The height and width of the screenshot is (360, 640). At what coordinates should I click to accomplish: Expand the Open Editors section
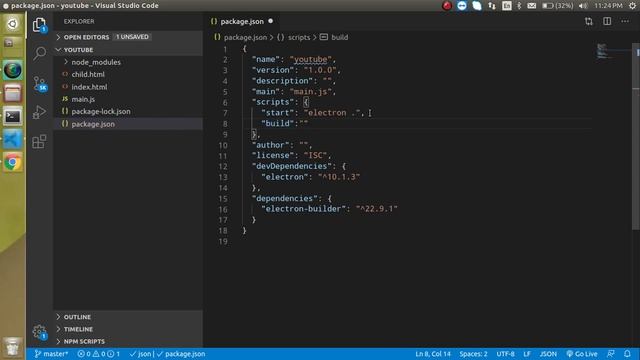tap(128, 37)
